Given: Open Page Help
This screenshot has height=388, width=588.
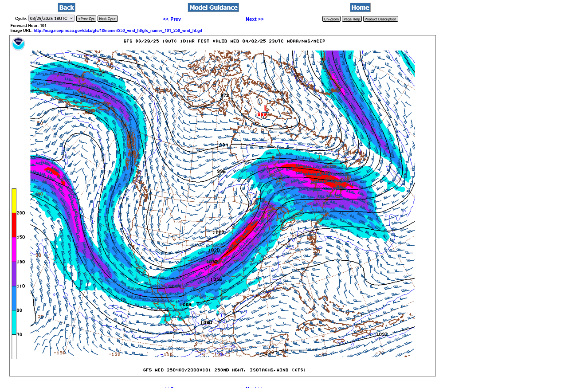Looking at the screenshot, I should (352, 19).
